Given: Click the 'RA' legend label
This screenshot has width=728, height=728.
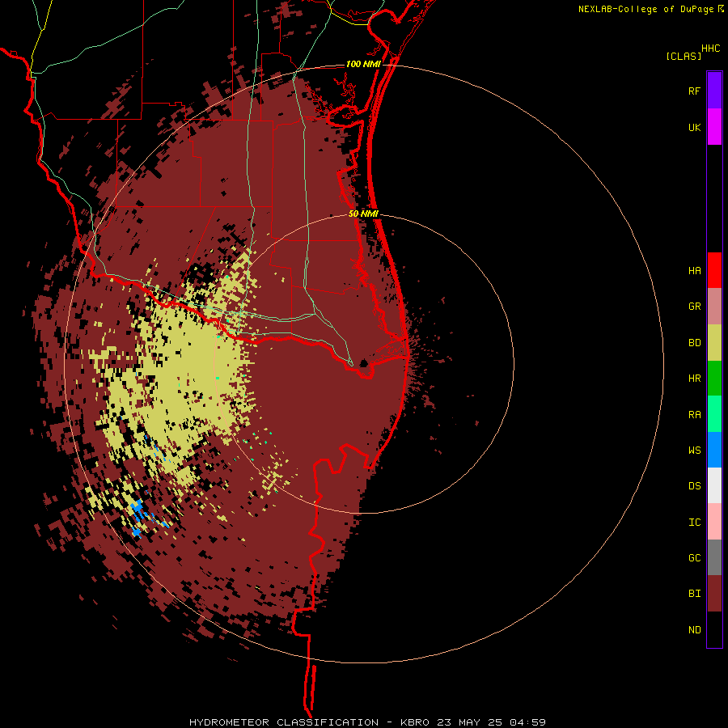Looking at the screenshot, I should pyautogui.click(x=694, y=415).
